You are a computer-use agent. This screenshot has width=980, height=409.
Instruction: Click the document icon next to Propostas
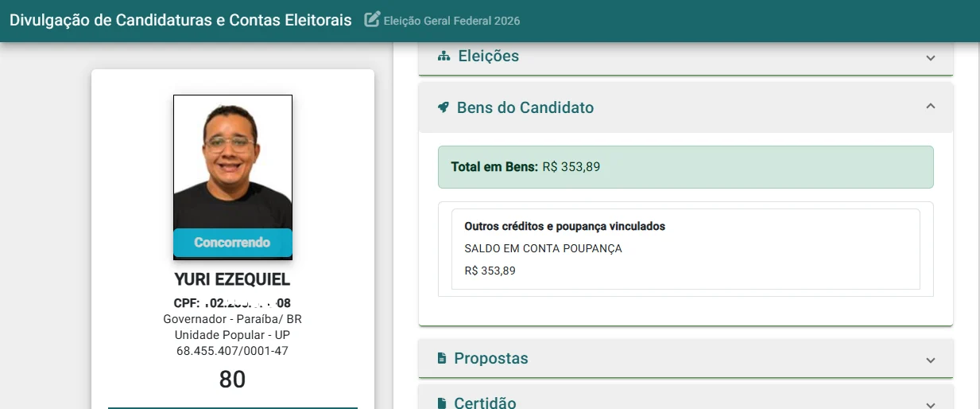point(442,359)
